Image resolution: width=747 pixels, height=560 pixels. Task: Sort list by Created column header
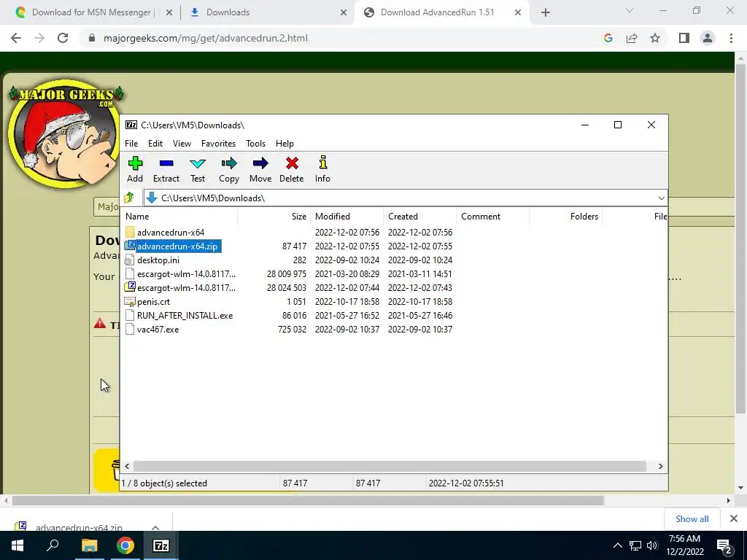[x=419, y=216]
